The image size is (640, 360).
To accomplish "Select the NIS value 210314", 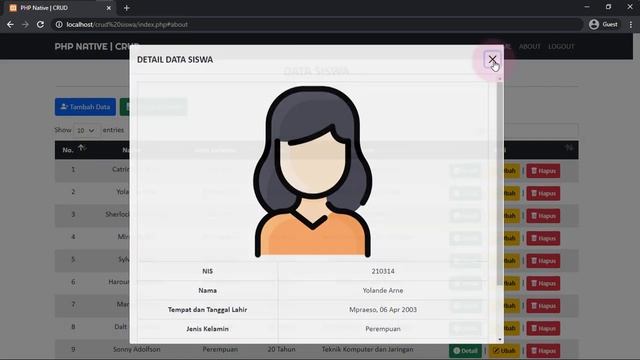I will pos(383,271).
